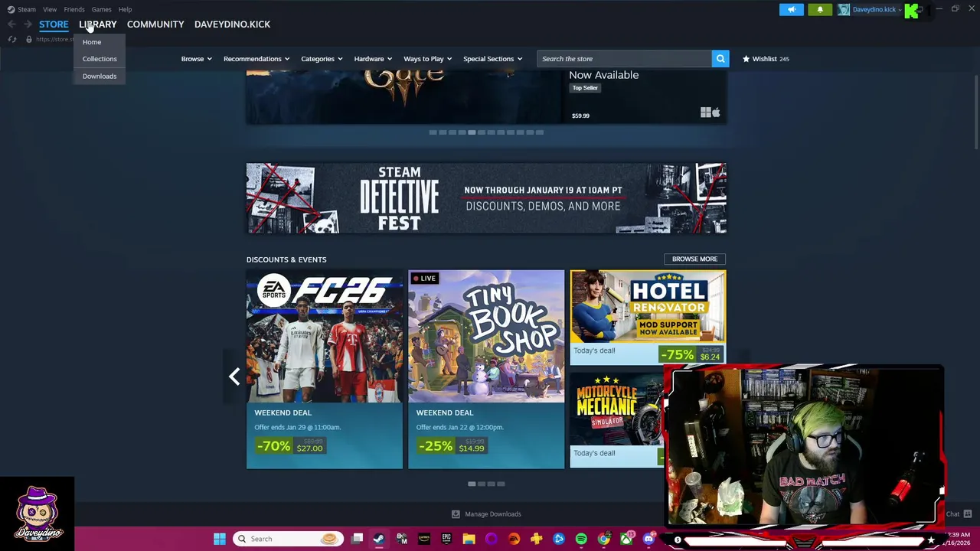Click the blue magnifier search button
Viewport: 980px width, 551px height.
click(720, 58)
